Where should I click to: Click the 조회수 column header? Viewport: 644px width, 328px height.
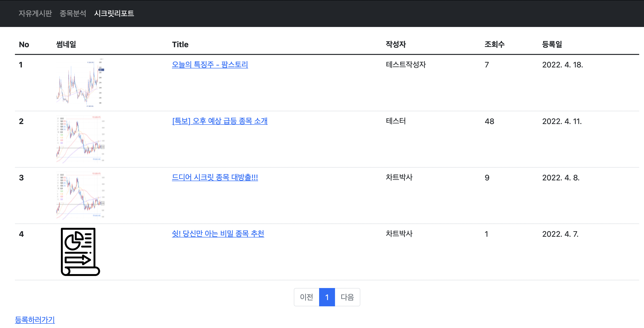pos(494,45)
